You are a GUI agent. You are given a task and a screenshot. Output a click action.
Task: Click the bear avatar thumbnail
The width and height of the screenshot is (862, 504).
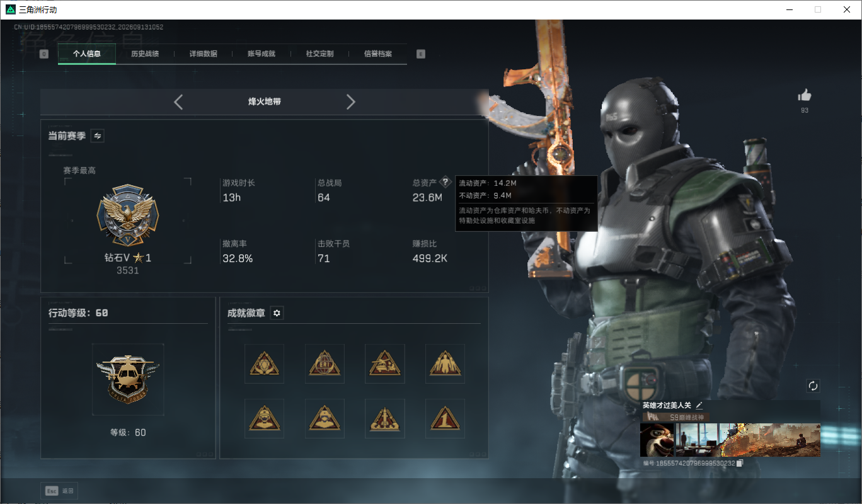point(657,440)
